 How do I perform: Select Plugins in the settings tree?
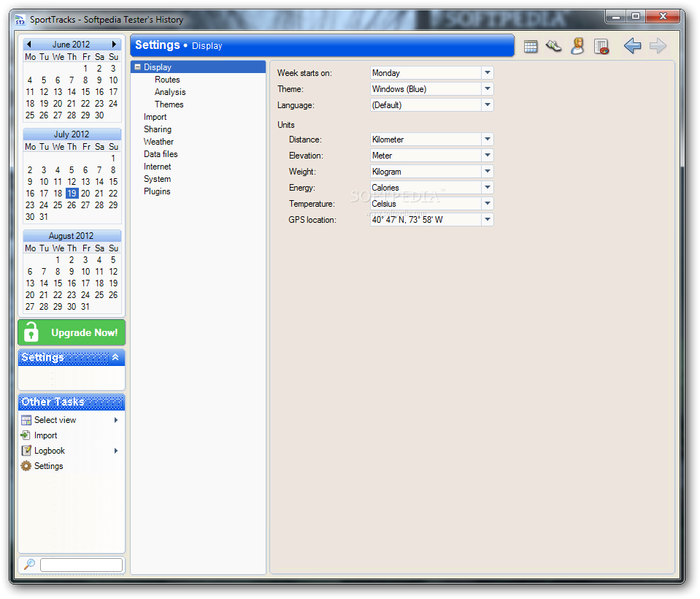157,191
